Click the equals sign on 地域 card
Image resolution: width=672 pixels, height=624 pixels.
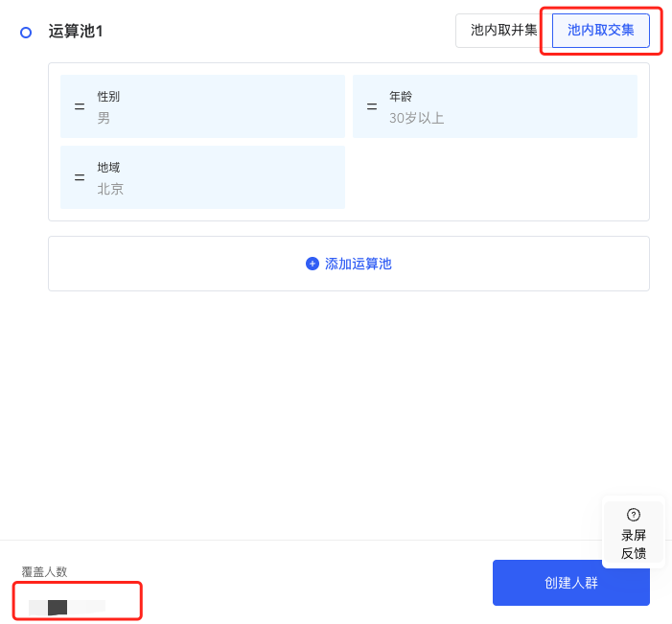[x=80, y=177]
